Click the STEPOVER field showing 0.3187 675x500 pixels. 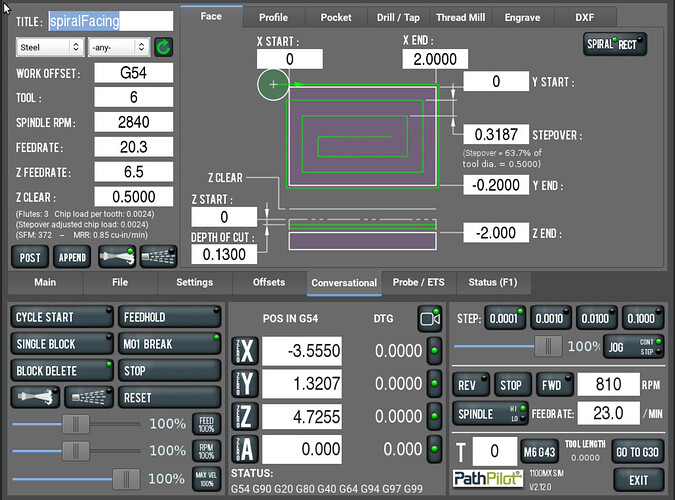point(496,135)
